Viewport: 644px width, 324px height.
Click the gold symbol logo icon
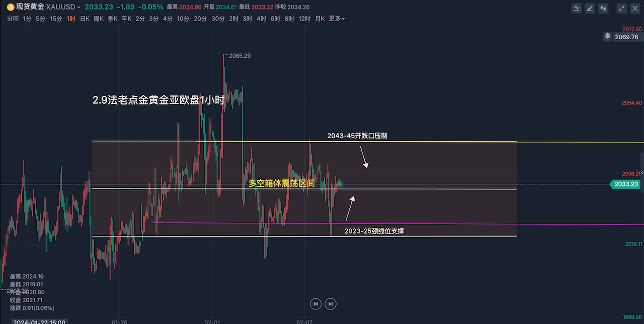(x=10, y=7)
